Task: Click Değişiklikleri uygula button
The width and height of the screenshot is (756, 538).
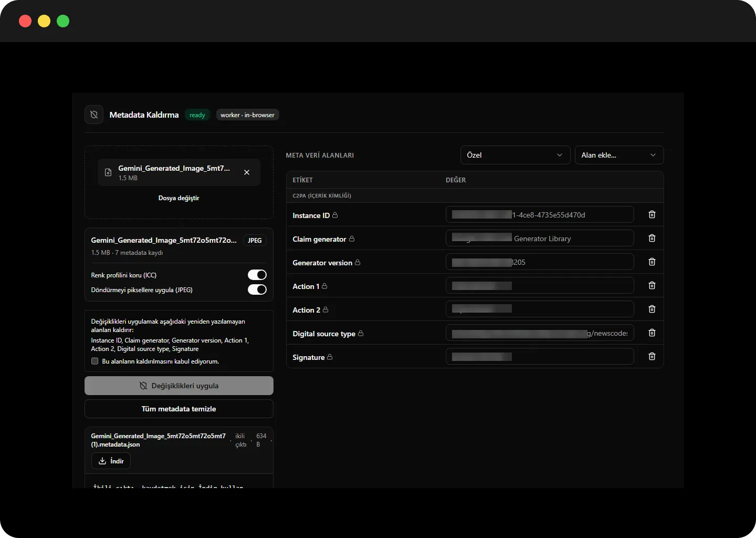Action: [x=178, y=386]
